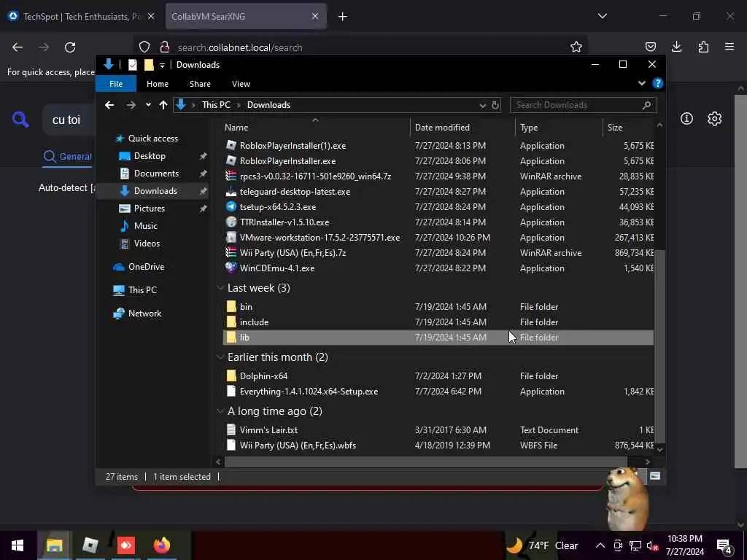
Task: Open Firefox extensions puzzle icon
Action: (x=703, y=47)
